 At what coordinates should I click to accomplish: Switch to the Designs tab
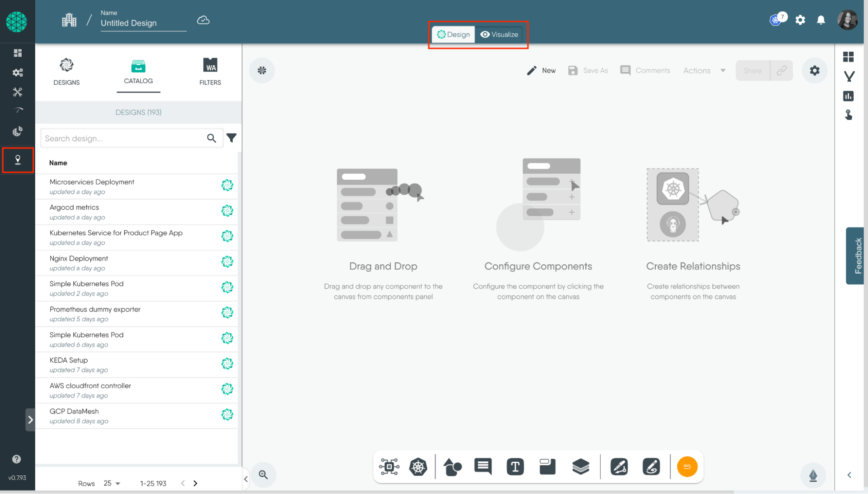(x=66, y=72)
